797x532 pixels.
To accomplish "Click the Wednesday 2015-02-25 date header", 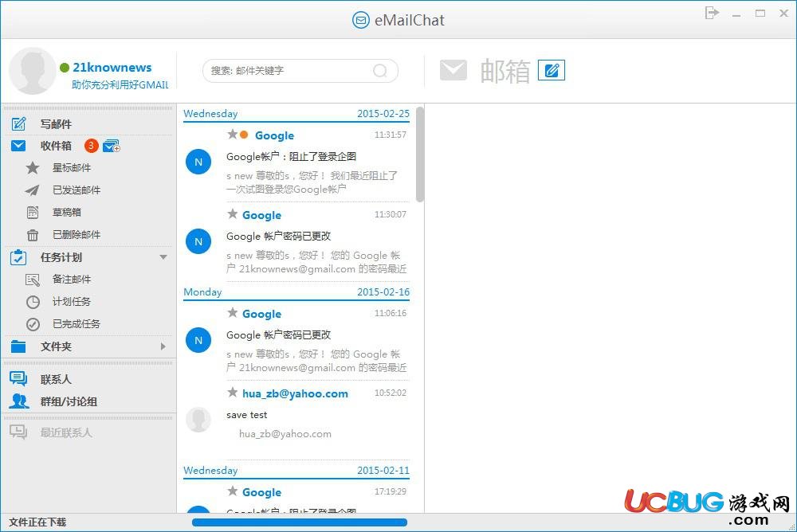I will (x=296, y=114).
